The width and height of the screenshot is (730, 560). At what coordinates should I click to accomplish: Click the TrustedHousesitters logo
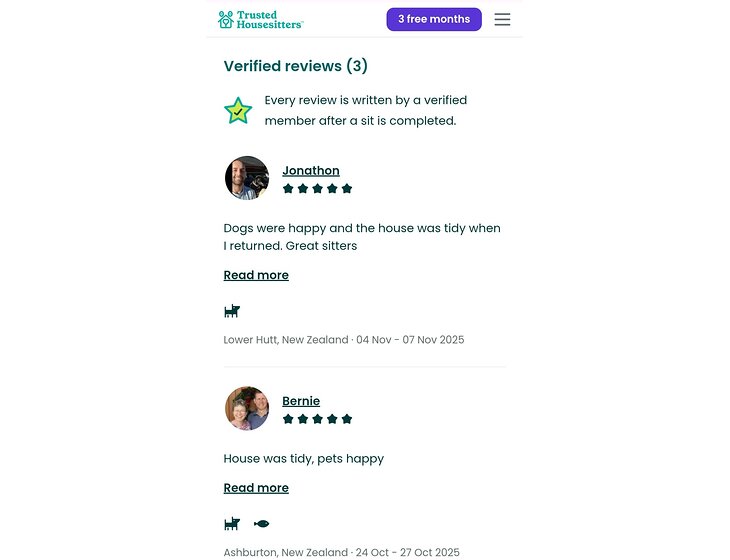260,20
